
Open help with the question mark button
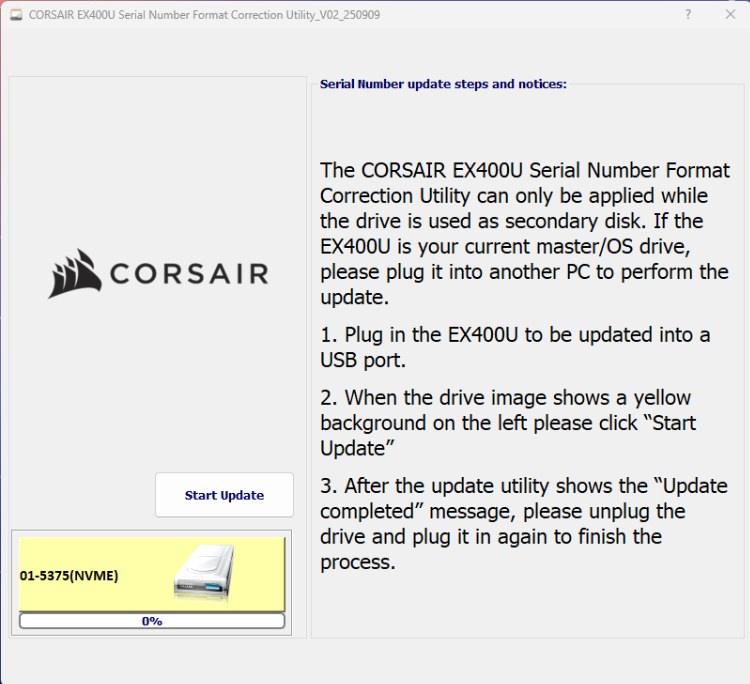click(688, 15)
